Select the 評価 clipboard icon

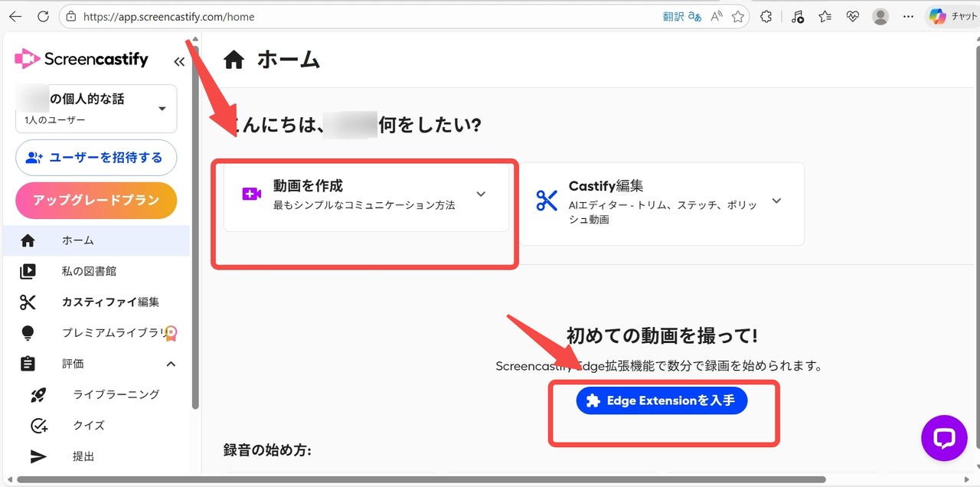[x=28, y=363]
